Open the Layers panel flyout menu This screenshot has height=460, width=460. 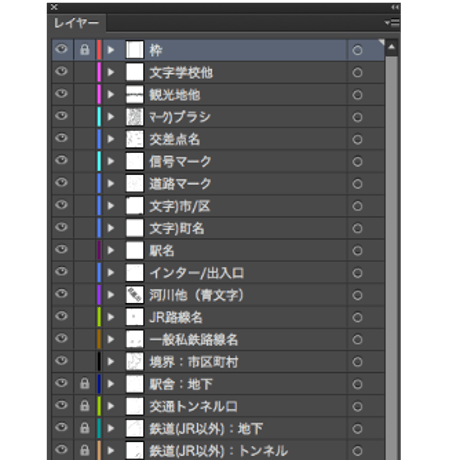click(392, 23)
